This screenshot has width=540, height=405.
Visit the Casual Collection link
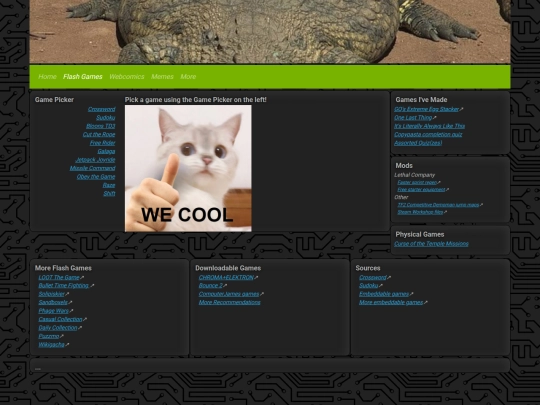[x=60, y=319]
